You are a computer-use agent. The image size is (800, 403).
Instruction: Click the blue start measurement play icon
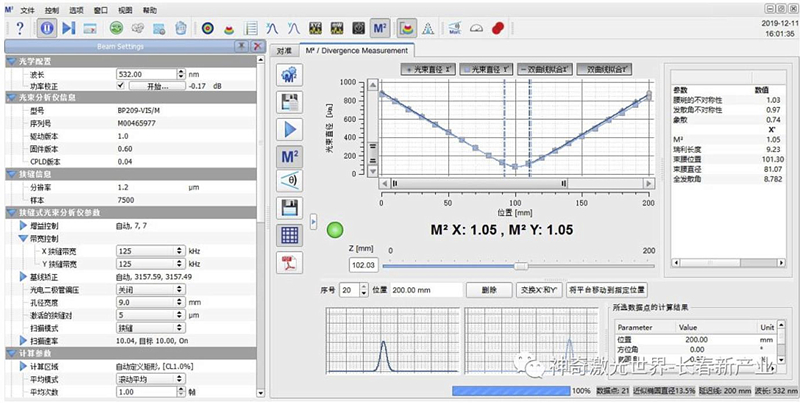[289, 129]
